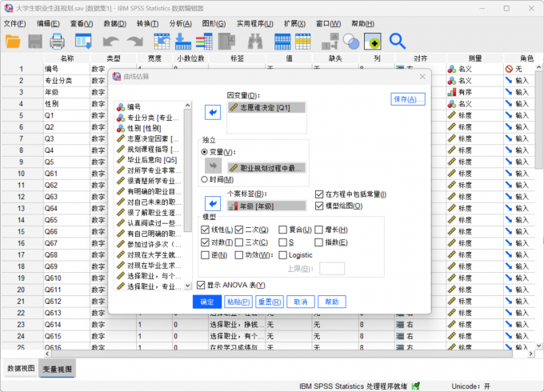Toggle the 二次(Q) model checkbox

(238, 230)
